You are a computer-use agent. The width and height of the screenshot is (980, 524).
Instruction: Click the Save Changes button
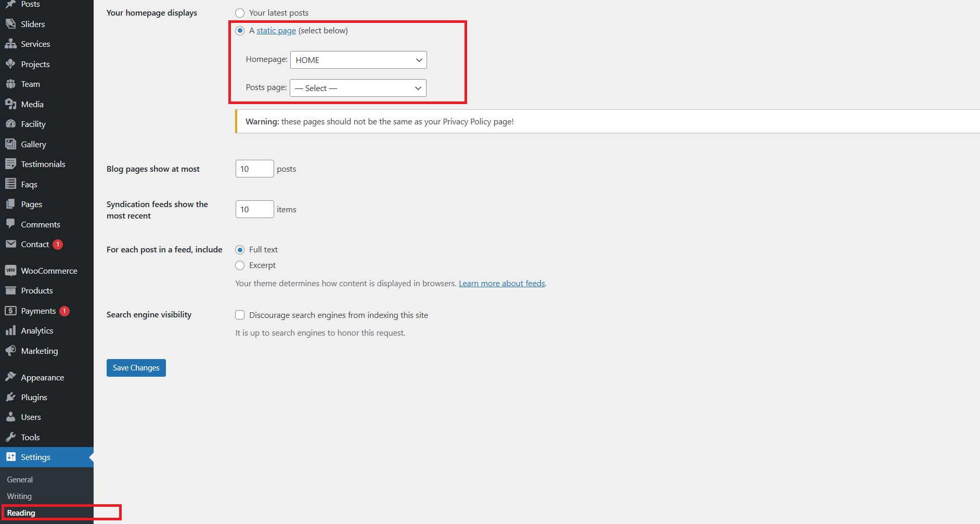pos(136,368)
